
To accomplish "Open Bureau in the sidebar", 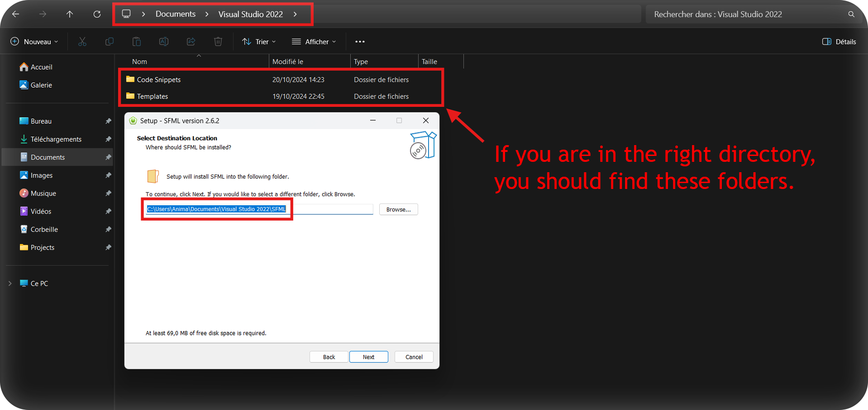I will (41, 121).
